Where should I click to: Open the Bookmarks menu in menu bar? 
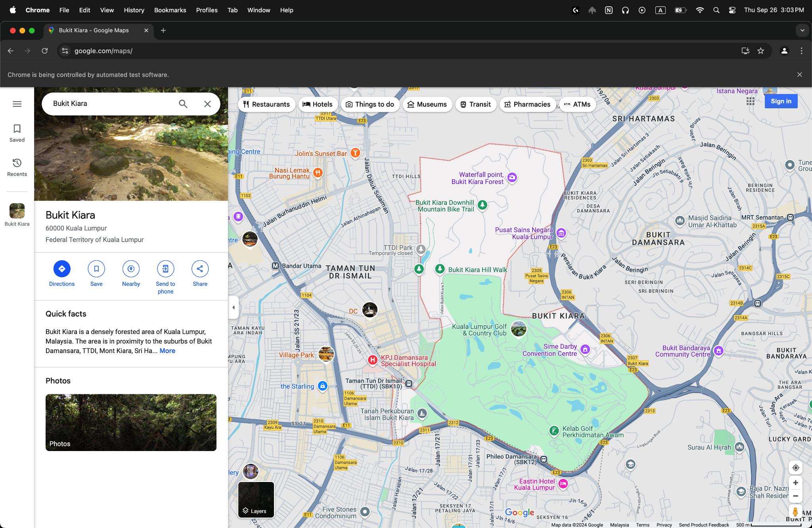click(170, 10)
